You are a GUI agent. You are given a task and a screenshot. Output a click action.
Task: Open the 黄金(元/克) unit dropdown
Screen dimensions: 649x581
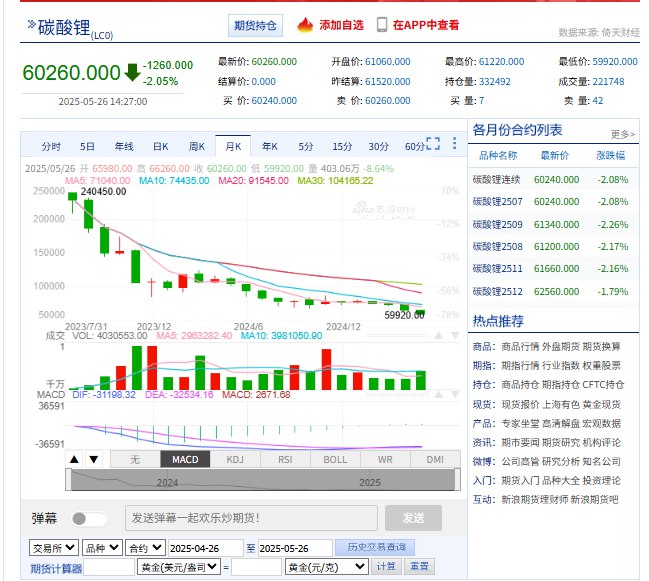(x=326, y=567)
